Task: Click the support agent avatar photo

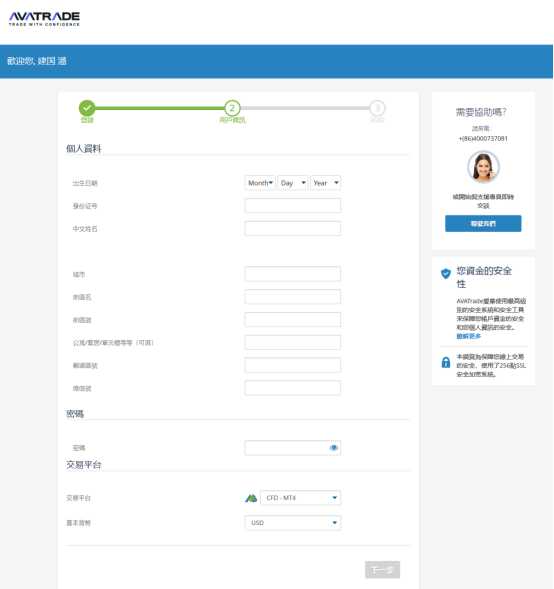Action: [483, 167]
